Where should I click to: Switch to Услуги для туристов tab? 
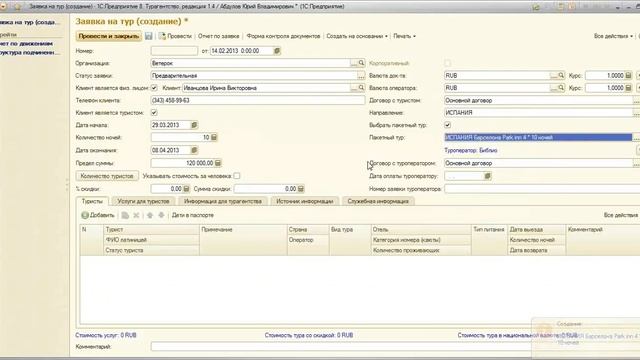(143, 201)
